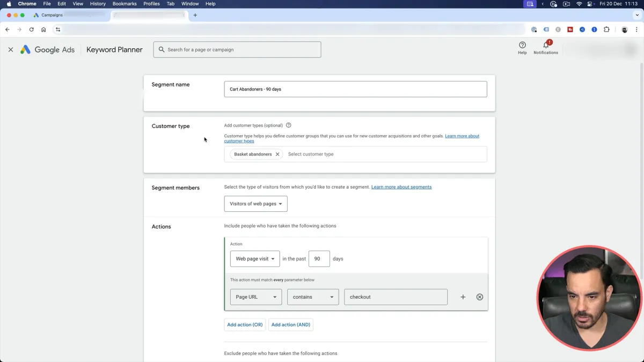The image size is (644, 362).
Task: Click the Select customer type field
Action: pos(385,154)
